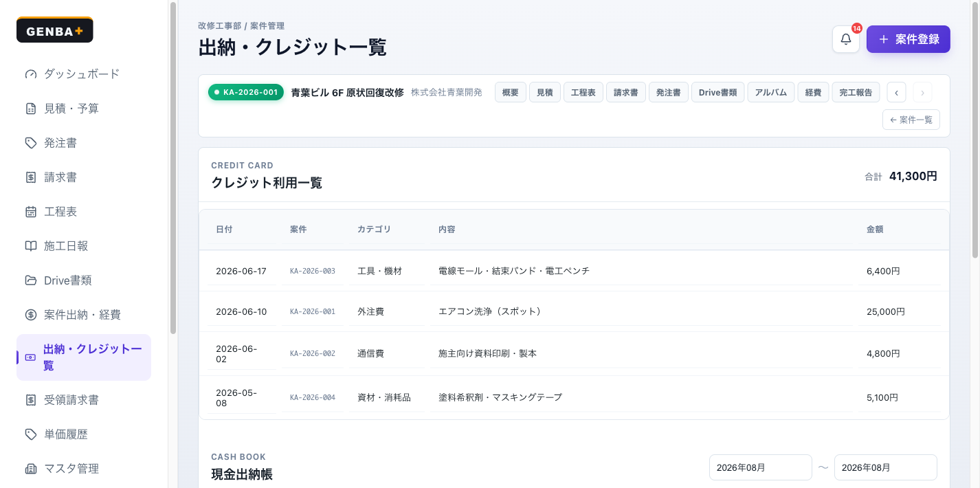
Task: Switch to 請求書 project tab
Action: tap(626, 92)
